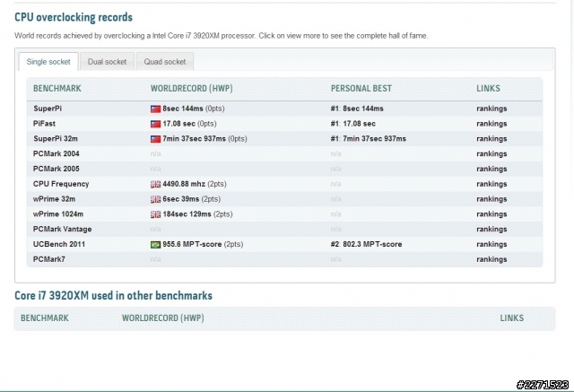Click UK flag in wPrime 32m row
The height and width of the screenshot is (392, 574).
[x=155, y=199]
